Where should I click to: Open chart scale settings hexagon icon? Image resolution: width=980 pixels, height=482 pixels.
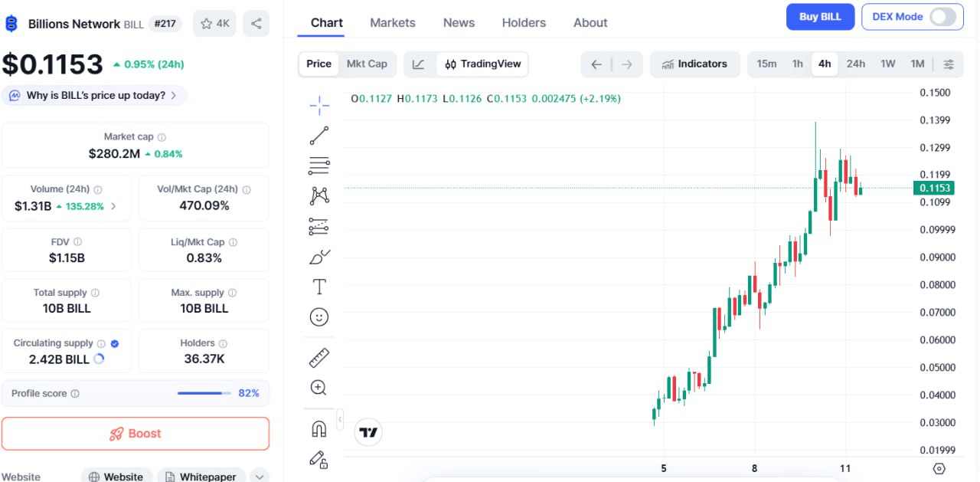click(939, 469)
